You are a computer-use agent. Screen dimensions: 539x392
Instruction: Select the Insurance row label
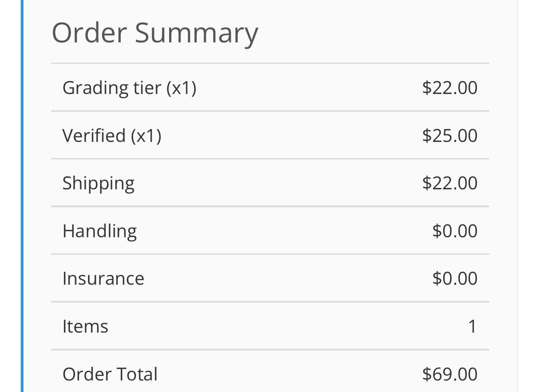point(103,279)
